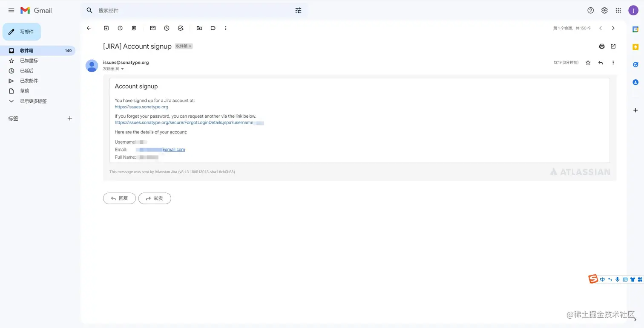Image resolution: width=644 pixels, height=328 pixels.
Task: Click the 写邮件 compose button
Action: pyautogui.click(x=22, y=32)
